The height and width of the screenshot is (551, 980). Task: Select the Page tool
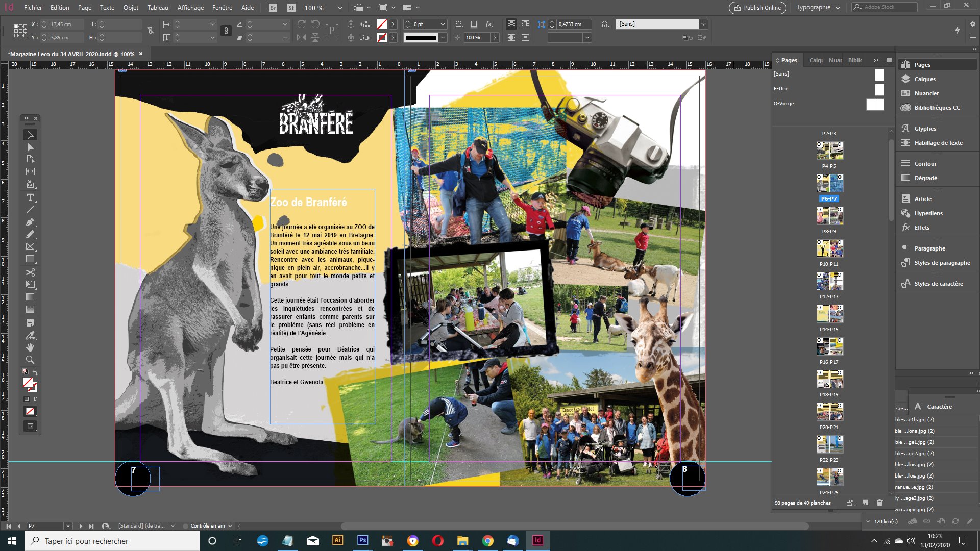point(30,159)
